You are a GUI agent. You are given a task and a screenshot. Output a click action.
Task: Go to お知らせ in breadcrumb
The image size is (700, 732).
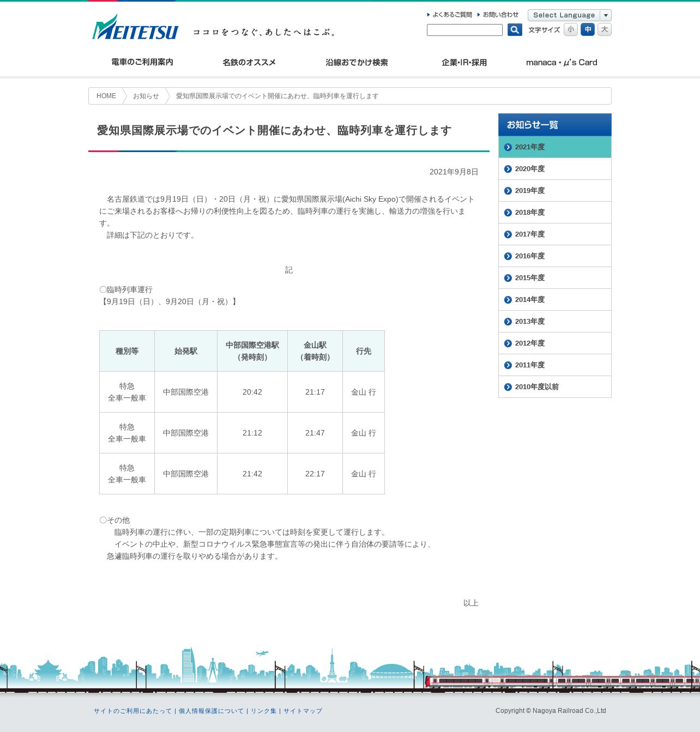point(146,96)
